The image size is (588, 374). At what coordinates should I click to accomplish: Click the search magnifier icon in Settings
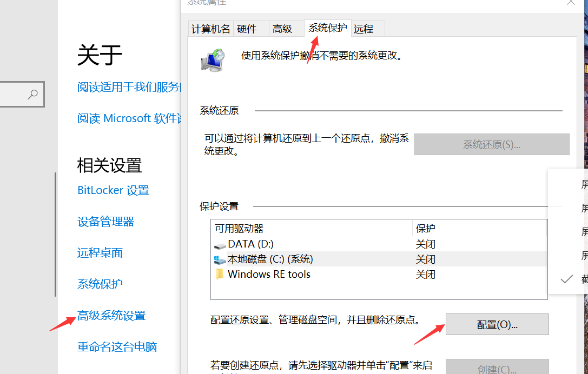tap(33, 94)
